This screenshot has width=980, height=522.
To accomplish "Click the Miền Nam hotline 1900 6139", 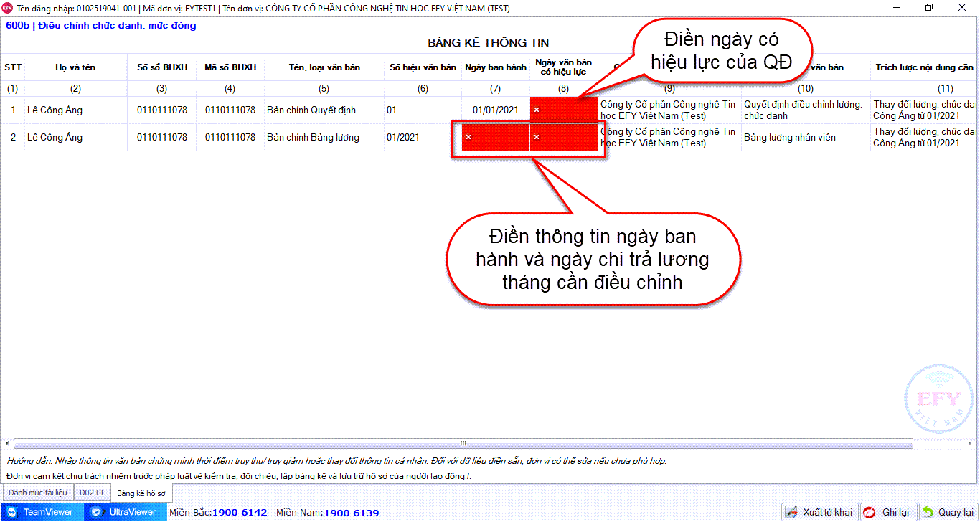I will tap(352, 513).
